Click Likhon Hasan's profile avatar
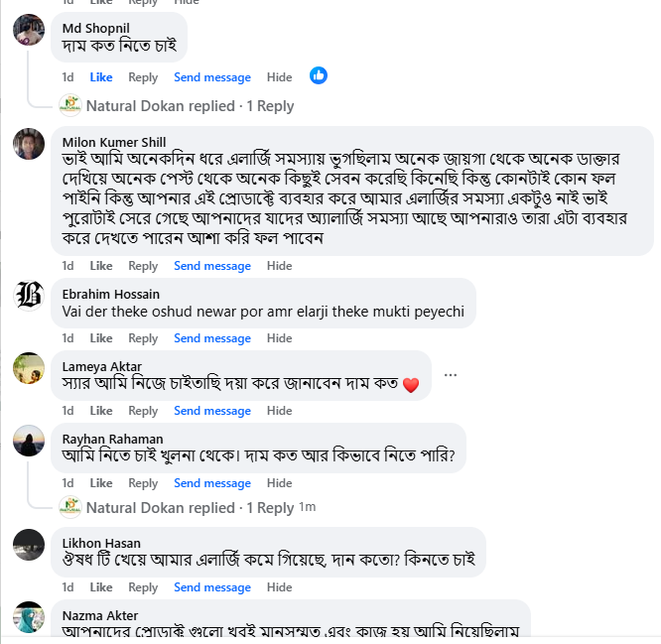 click(28, 545)
